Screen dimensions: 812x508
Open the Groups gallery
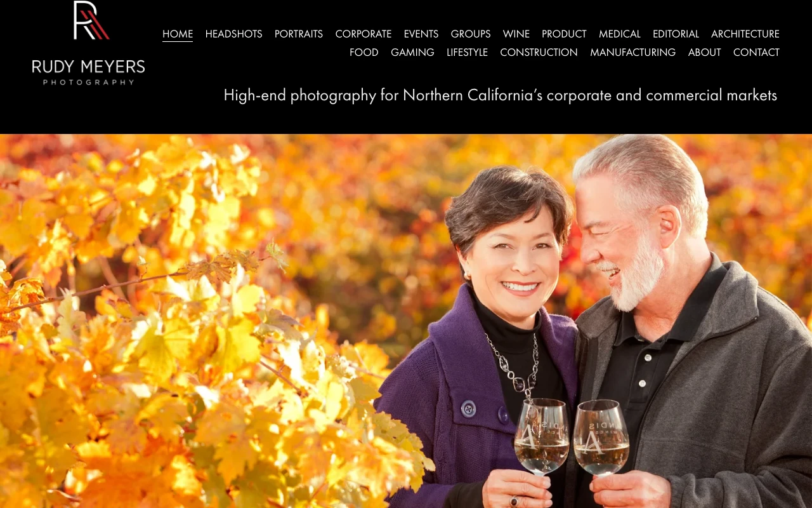(471, 34)
